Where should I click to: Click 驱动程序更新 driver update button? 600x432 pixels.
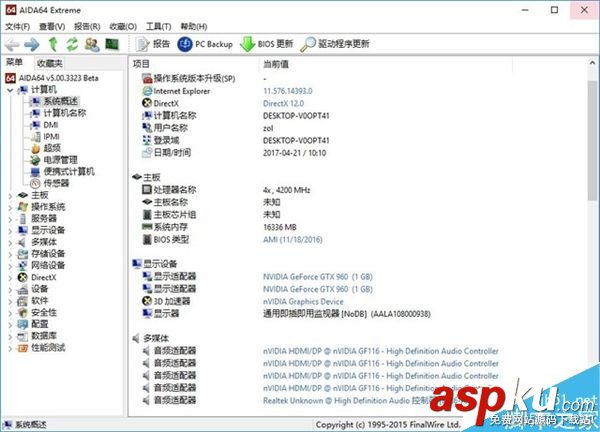pyautogui.click(x=335, y=44)
